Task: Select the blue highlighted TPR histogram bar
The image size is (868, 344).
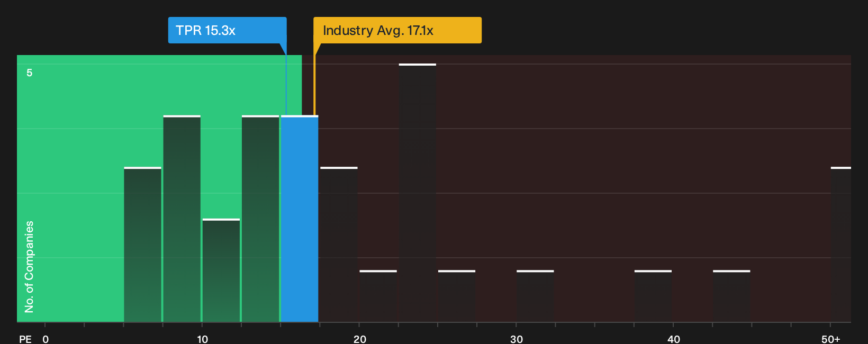Action: pyautogui.click(x=300, y=219)
